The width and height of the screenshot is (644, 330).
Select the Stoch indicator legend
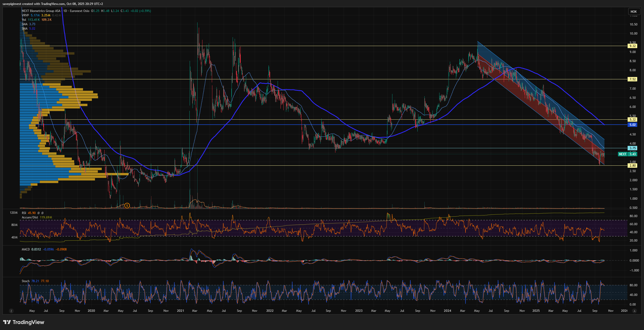(25, 281)
